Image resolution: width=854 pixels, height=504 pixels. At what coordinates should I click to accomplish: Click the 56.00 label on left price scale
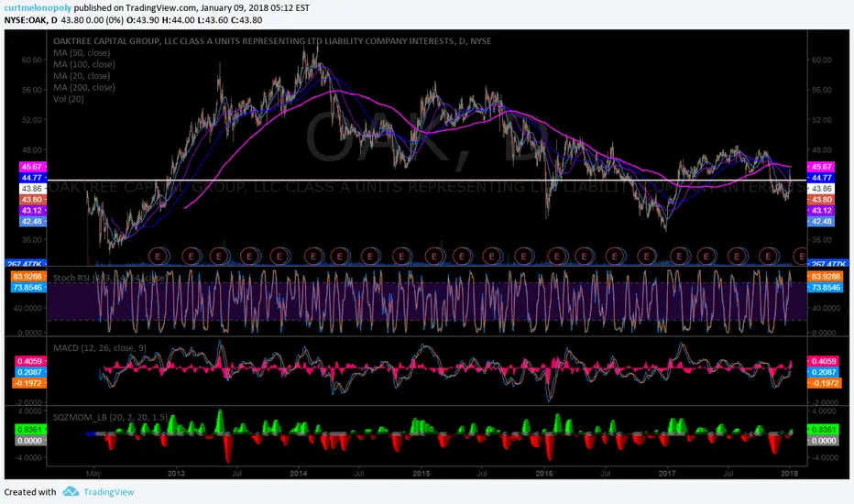point(31,90)
